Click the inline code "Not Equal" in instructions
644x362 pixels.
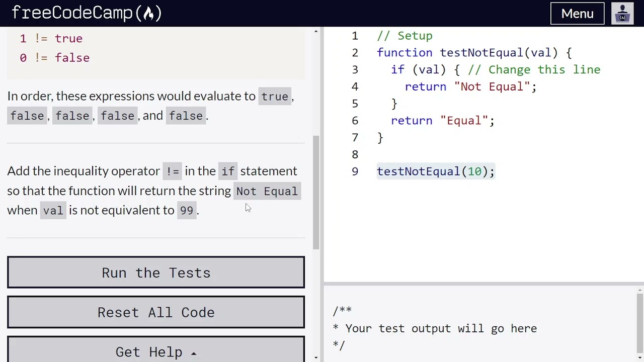click(x=267, y=191)
